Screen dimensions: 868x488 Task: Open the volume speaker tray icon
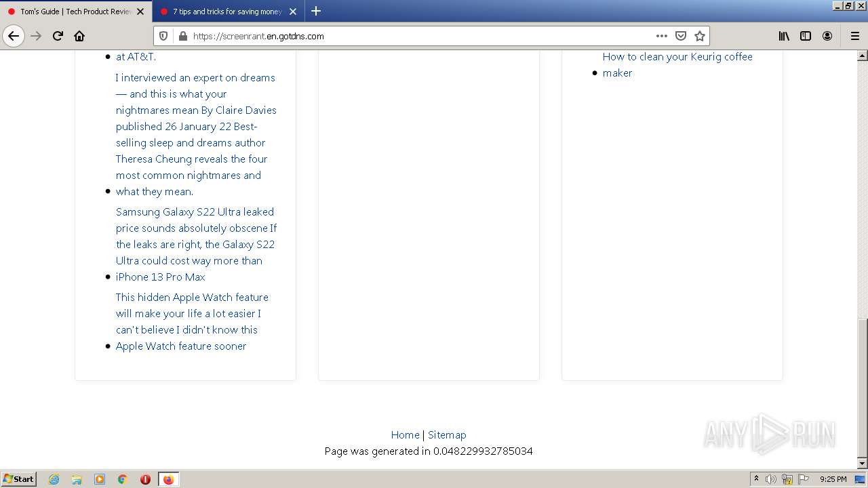(x=771, y=479)
